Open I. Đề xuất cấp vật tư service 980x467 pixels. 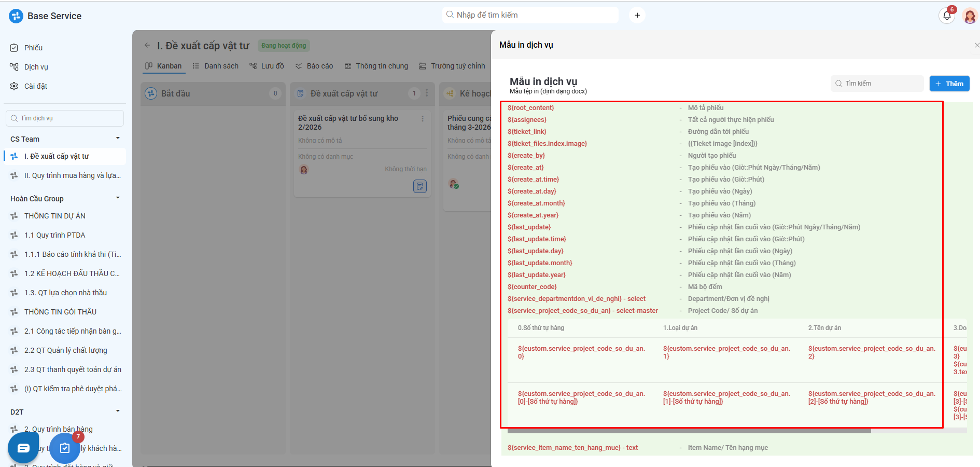pyautogui.click(x=65, y=156)
